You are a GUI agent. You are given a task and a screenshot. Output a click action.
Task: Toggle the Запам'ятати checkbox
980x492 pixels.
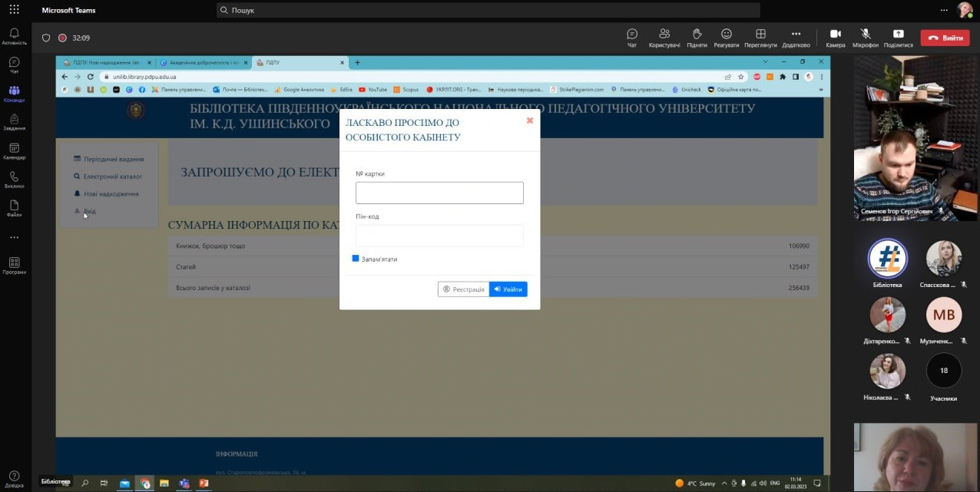(x=356, y=259)
